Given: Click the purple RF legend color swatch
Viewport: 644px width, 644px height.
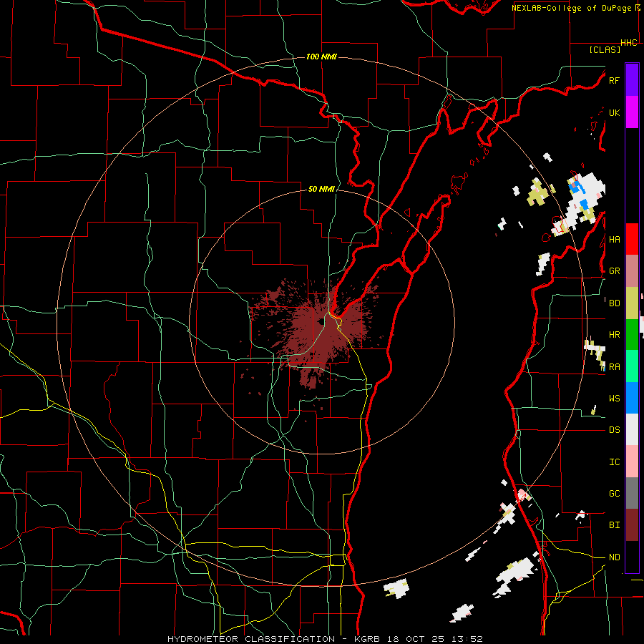Looking at the screenshot, I should [632, 80].
